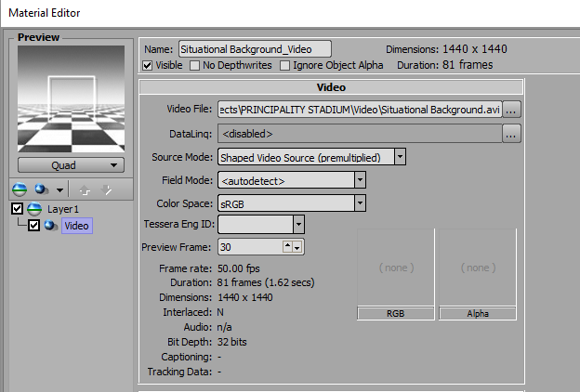Click the Preview Frame value field

click(250, 247)
